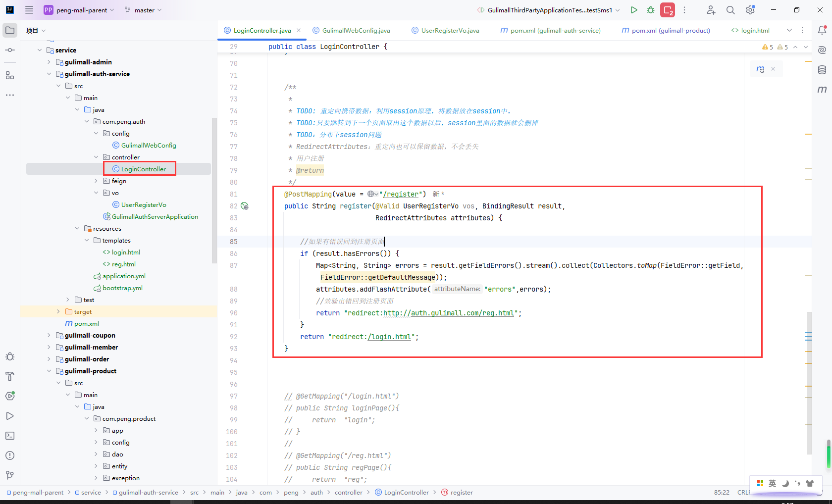This screenshot has height=504, width=832.
Task: Open the Services tool window
Action: click(10, 396)
